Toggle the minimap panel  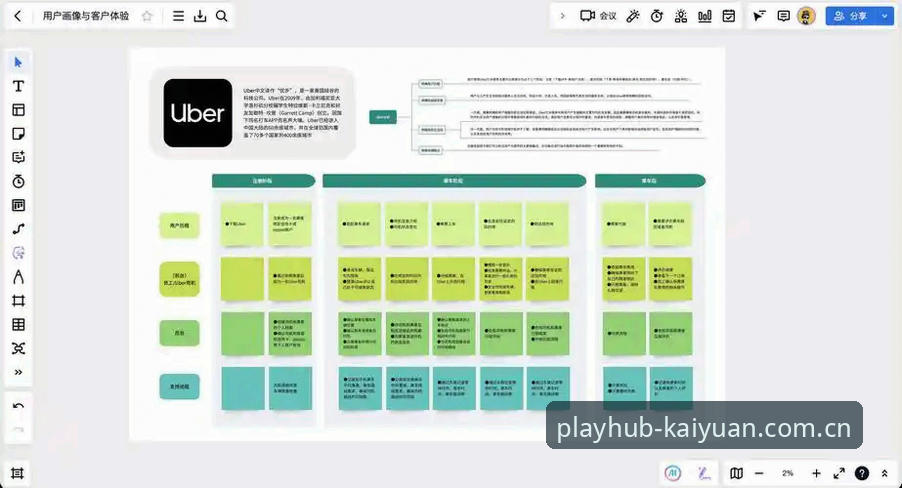(x=736, y=473)
